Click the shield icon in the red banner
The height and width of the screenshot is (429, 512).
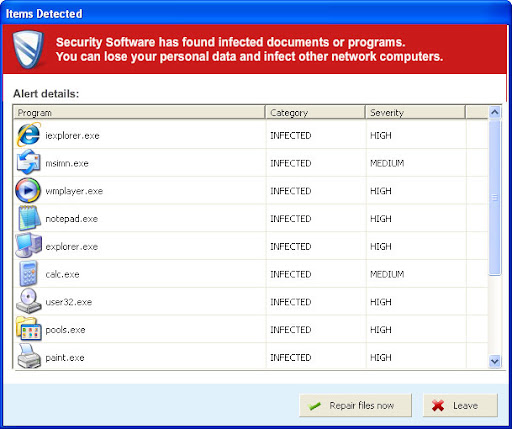[x=28, y=49]
